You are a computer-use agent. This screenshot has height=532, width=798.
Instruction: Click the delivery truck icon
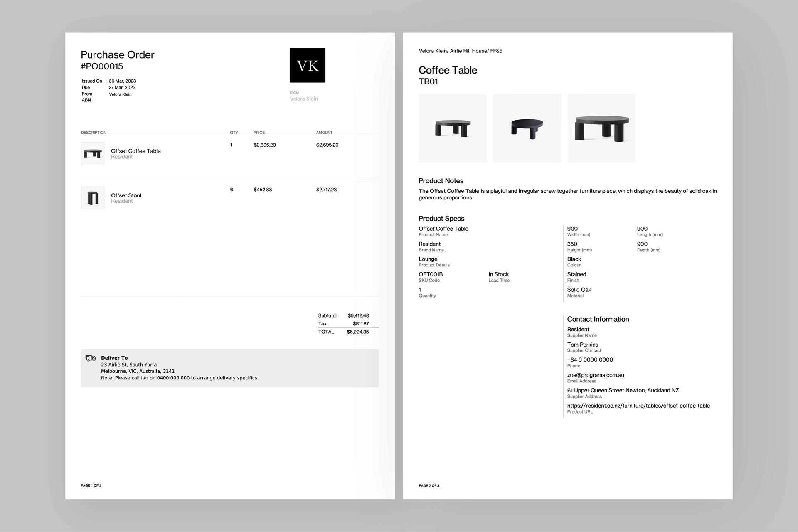coord(90,358)
